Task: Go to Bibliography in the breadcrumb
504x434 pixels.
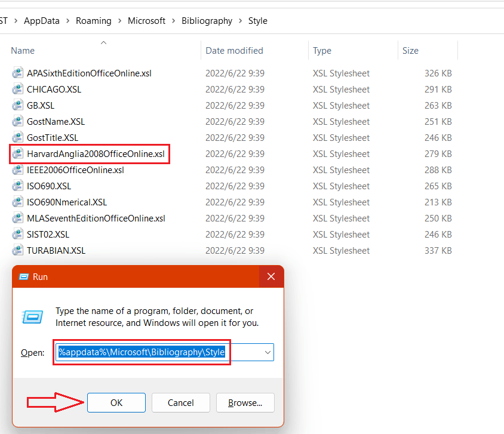Action: click(x=207, y=21)
